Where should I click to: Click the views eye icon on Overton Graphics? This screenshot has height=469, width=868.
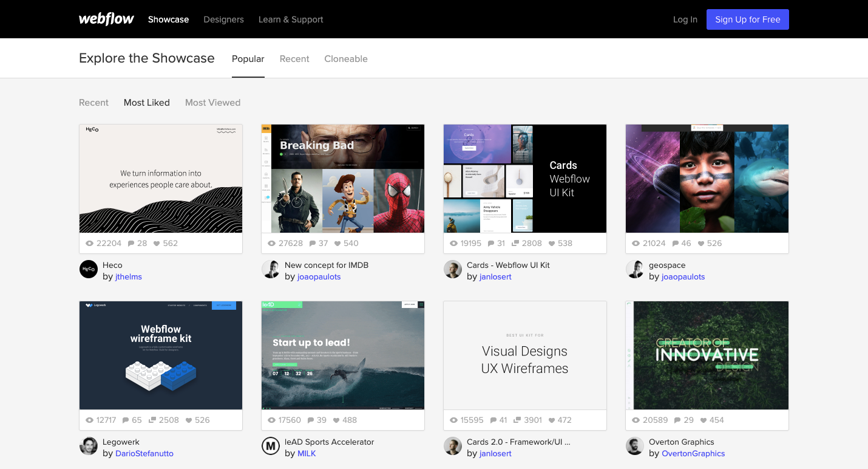(636, 420)
